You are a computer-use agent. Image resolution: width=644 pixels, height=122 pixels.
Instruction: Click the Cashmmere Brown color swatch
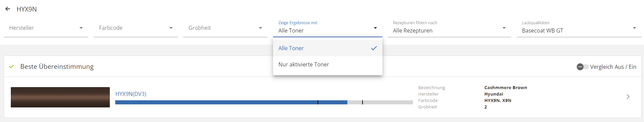pyautogui.click(x=60, y=97)
